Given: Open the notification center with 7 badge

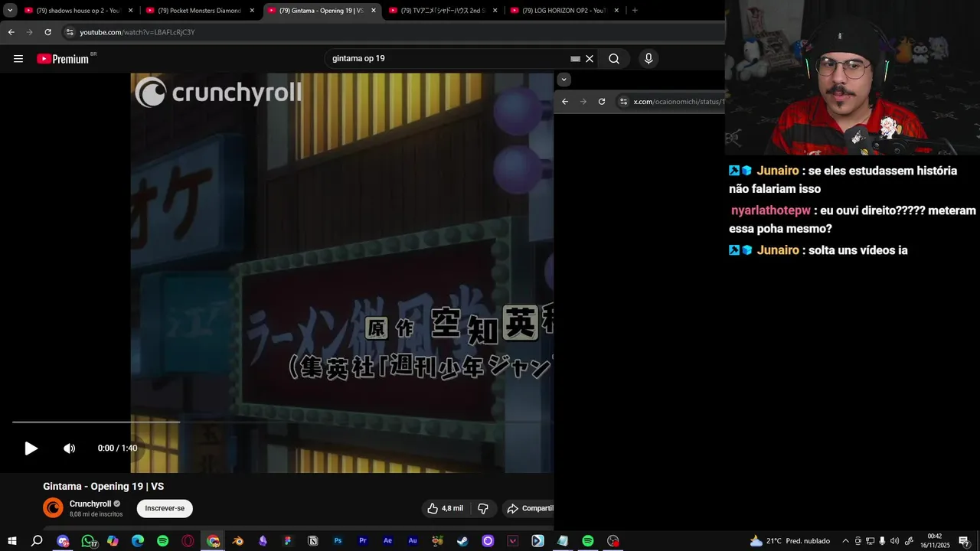Looking at the screenshot, I should [x=964, y=541].
